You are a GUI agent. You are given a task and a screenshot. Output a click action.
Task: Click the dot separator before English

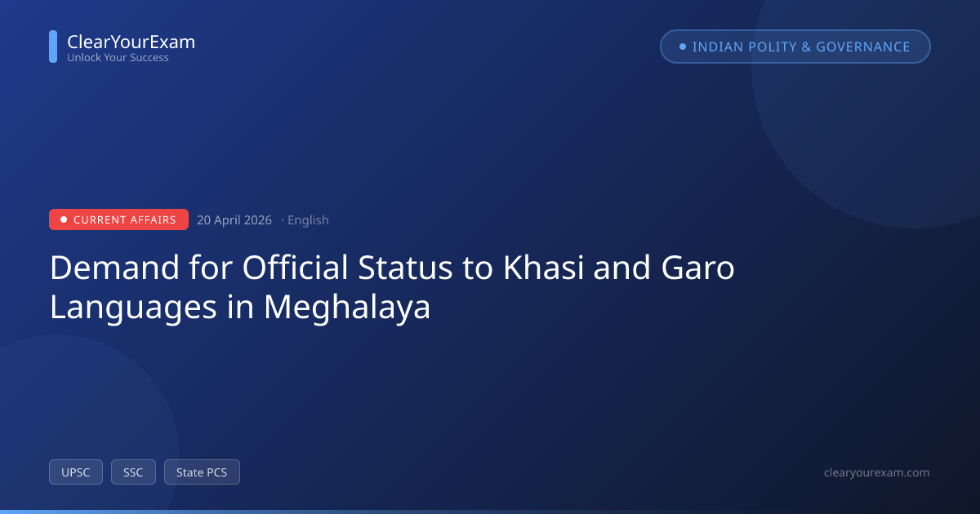pyautogui.click(x=283, y=220)
